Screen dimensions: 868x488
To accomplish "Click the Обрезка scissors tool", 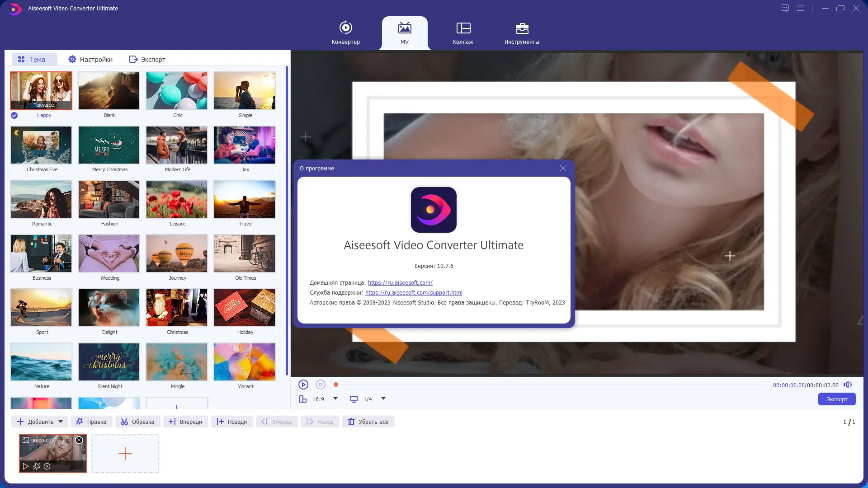I will click(138, 421).
